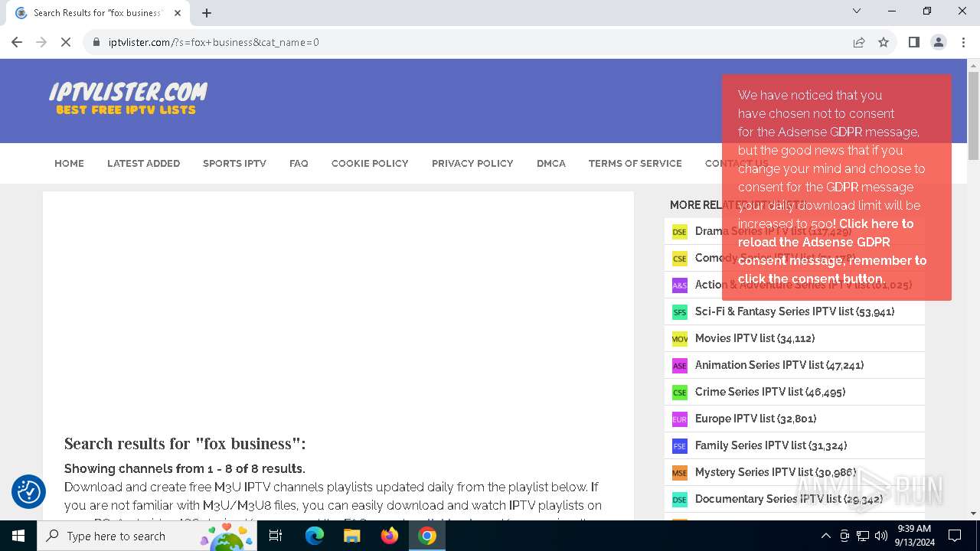The width and height of the screenshot is (980, 551).
Task: Show hidden system tray icons
Action: [x=825, y=536]
